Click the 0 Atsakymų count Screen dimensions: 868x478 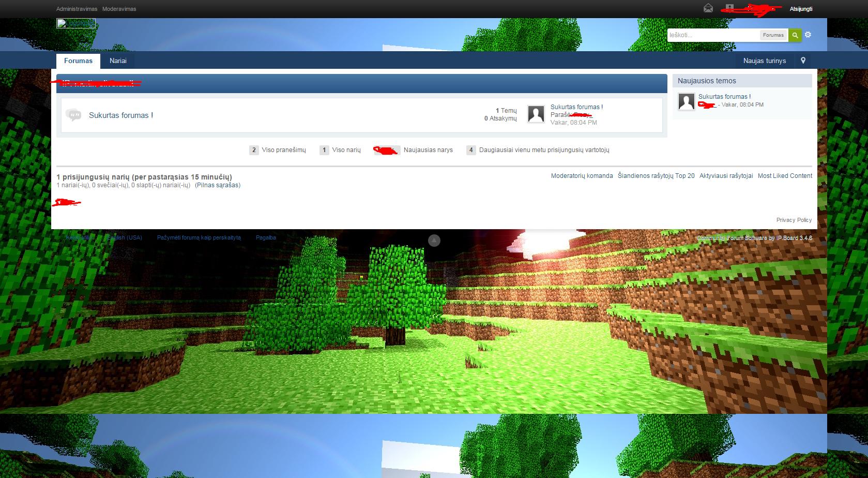(500, 118)
